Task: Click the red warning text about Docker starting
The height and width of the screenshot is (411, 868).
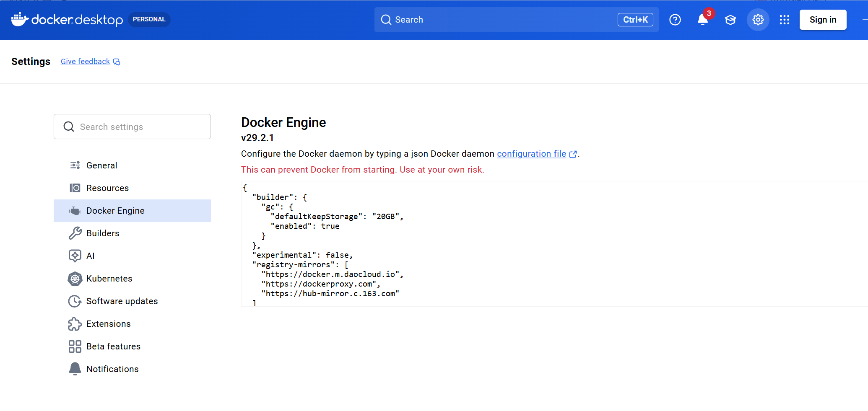Action: pyautogui.click(x=362, y=170)
